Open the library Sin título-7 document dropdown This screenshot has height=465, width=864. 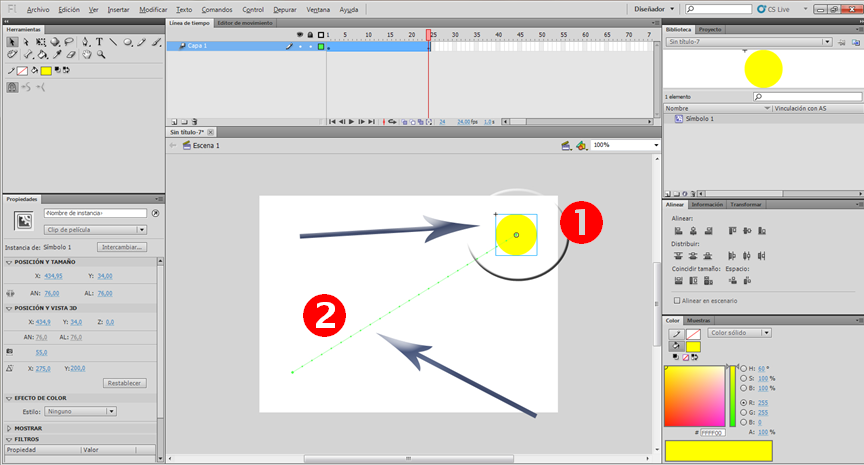coord(748,42)
